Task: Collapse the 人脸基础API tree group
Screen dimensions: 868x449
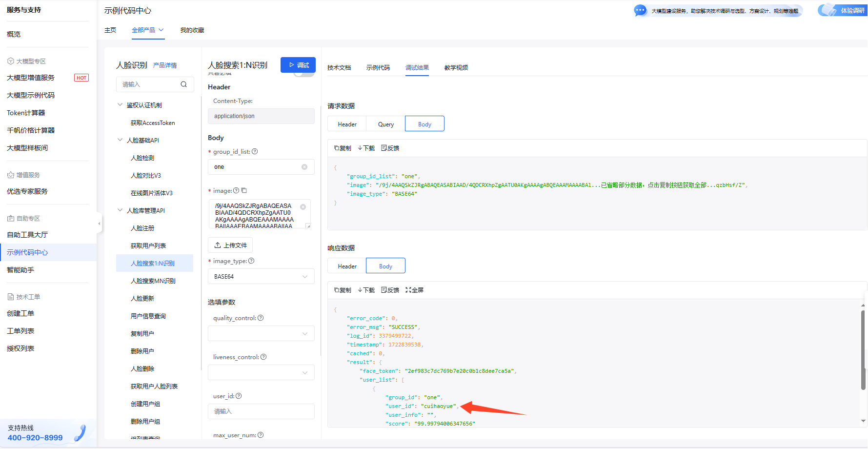Action: (x=120, y=140)
